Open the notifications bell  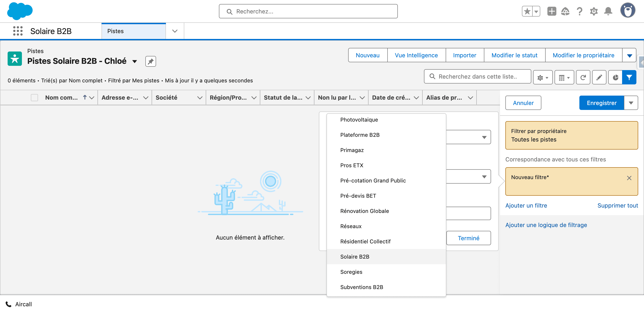coord(608,11)
